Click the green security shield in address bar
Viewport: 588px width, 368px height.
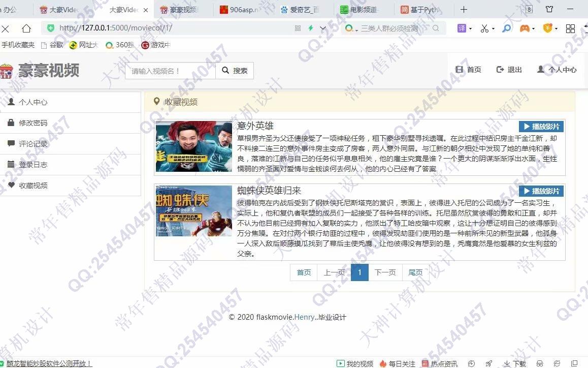[x=51, y=28]
